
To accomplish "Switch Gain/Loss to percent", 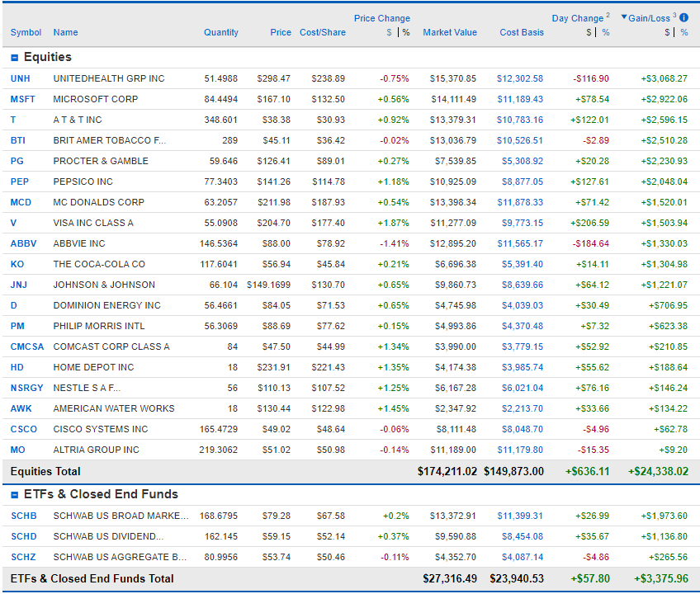I will click(684, 32).
